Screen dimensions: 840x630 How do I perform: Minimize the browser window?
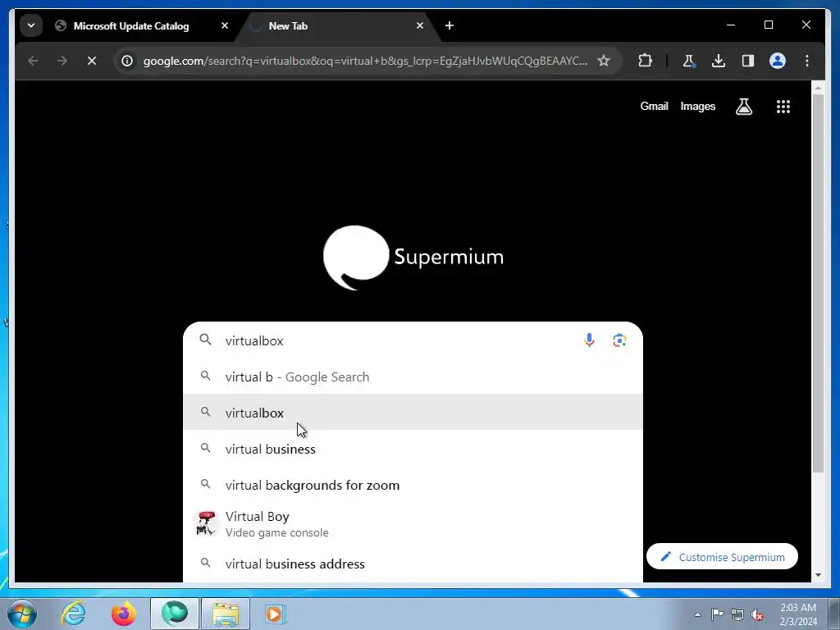(x=731, y=25)
